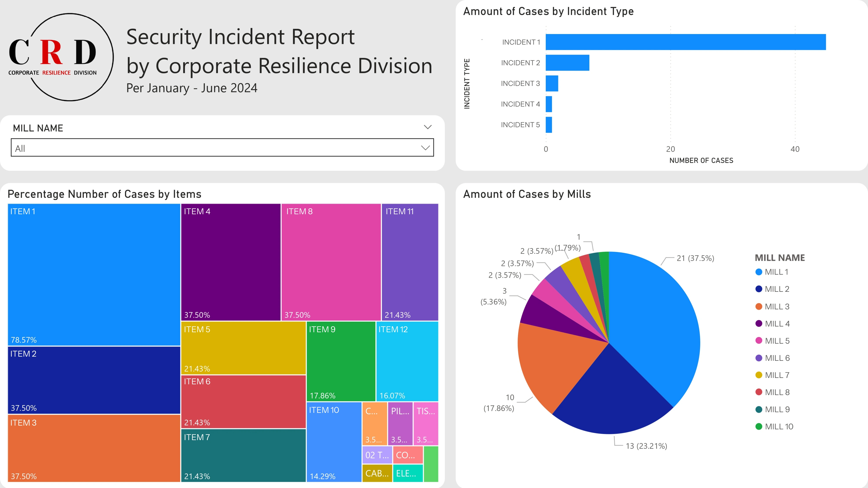This screenshot has height=488, width=868.
Task: Click the ITEM 1 treemap tile
Action: (x=94, y=274)
